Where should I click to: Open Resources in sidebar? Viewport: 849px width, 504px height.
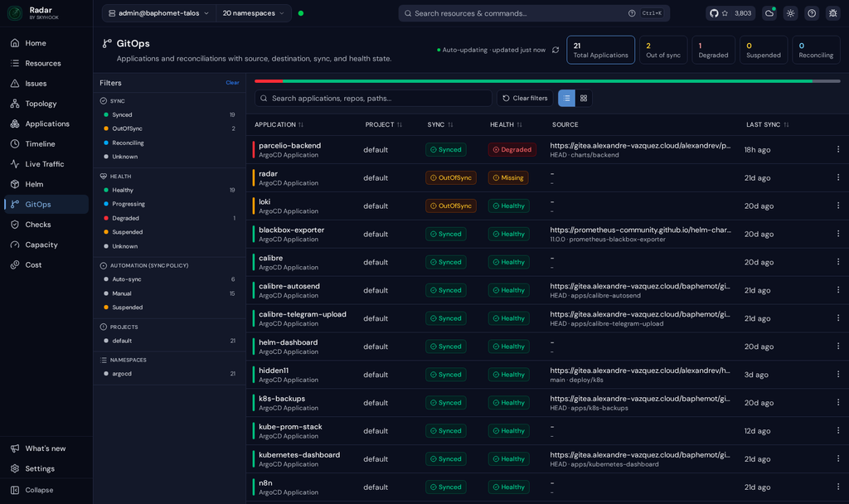[46, 63]
